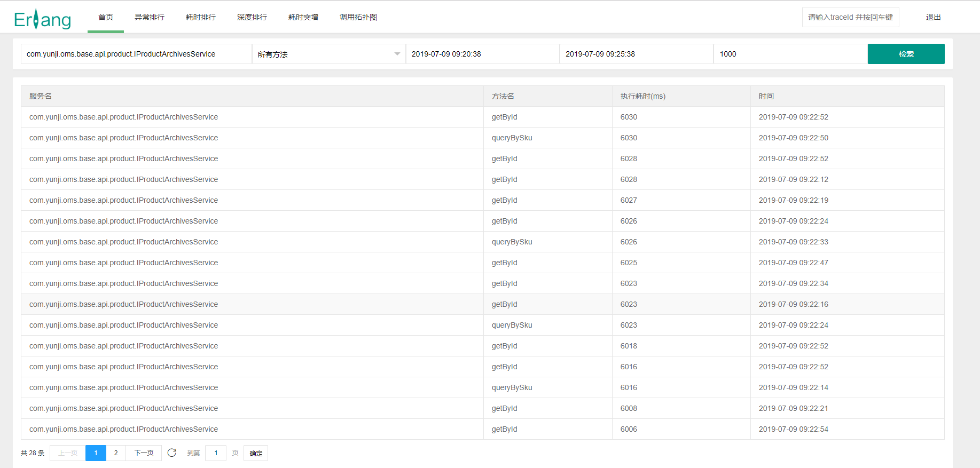
Task: Click getById in the 09:22:54 row
Action: [x=504, y=429]
